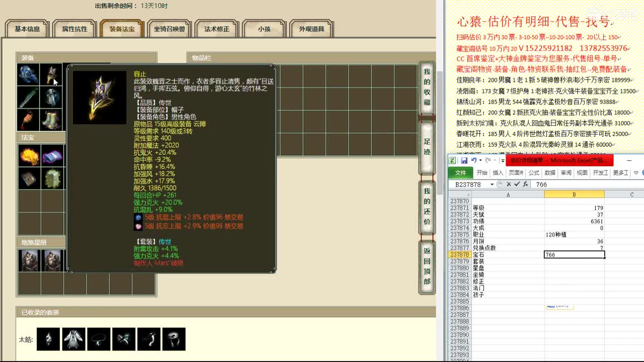Click the 我的收藏 side button
The image size is (644, 362).
(x=427, y=88)
